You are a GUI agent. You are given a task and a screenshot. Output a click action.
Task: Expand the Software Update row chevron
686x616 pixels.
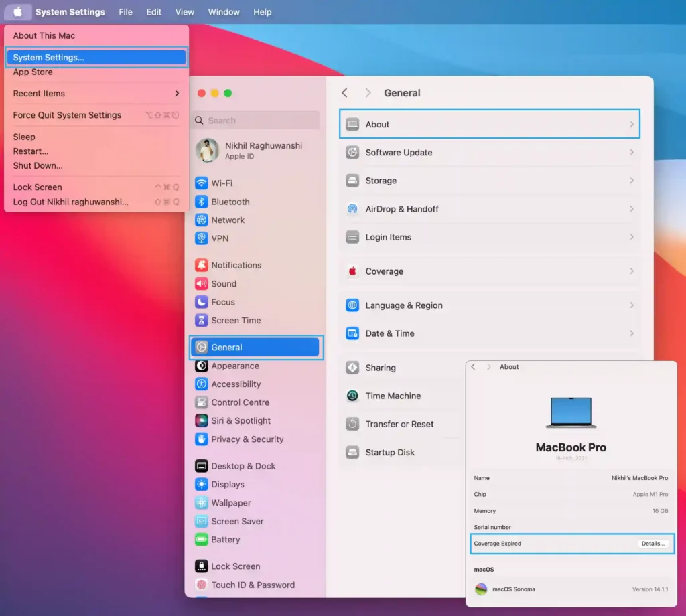[632, 153]
